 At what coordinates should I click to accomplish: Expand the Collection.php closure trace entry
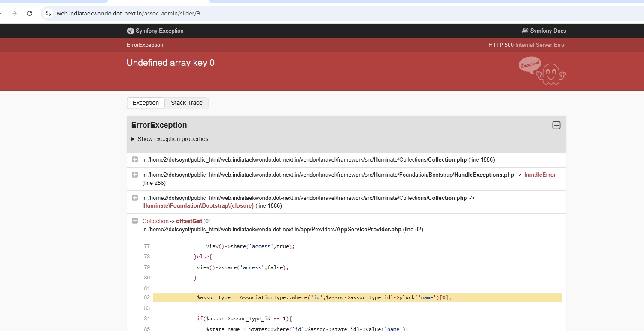[x=135, y=198]
